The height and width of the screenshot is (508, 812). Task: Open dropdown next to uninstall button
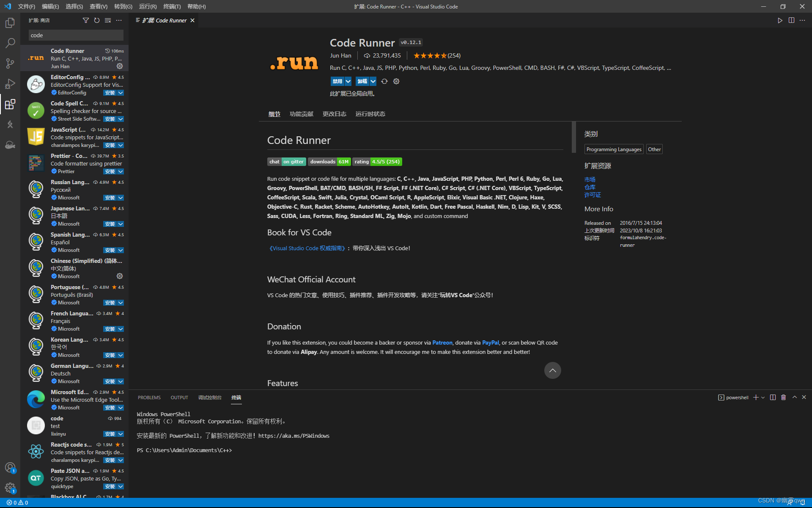point(373,81)
